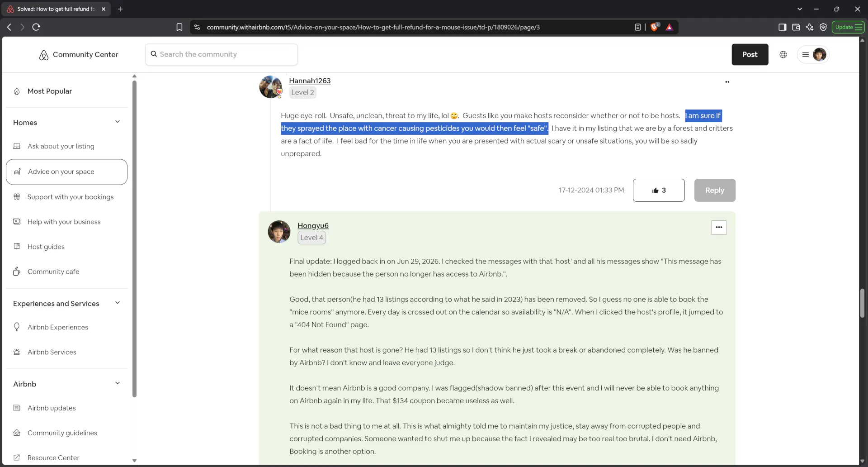
Task: Select Advice on your space
Action: [x=66, y=172]
